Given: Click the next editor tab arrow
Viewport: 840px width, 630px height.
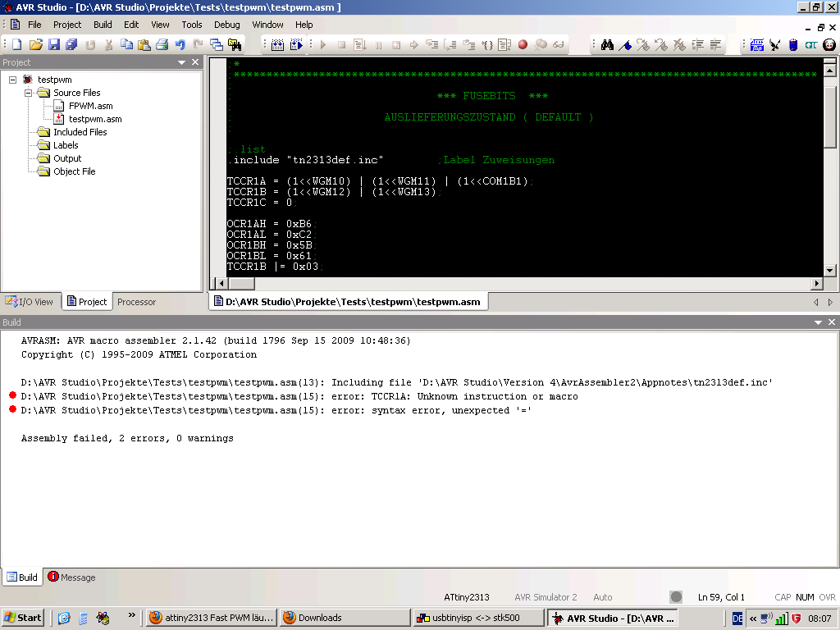Looking at the screenshot, I should pyautogui.click(x=830, y=303).
